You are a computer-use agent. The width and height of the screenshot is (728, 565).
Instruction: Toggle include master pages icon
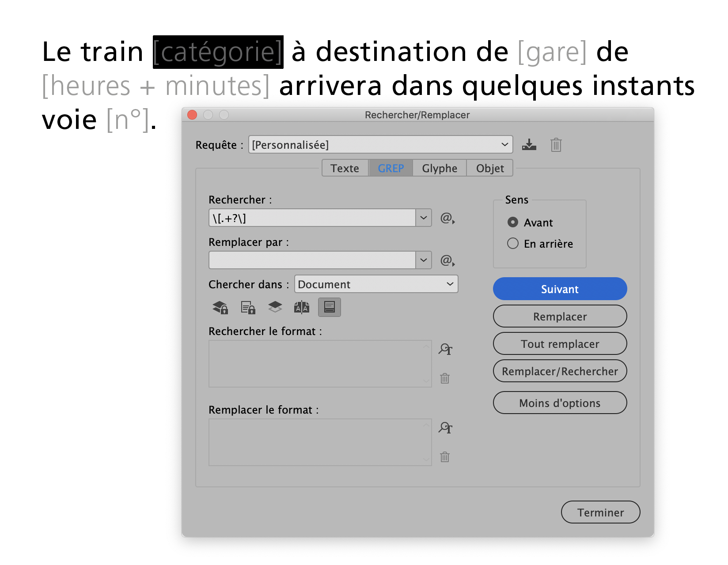[x=302, y=307]
